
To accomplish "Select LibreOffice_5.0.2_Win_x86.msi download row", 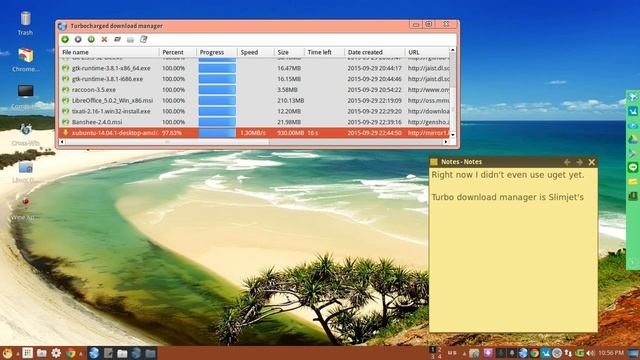I will click(254, 100).
